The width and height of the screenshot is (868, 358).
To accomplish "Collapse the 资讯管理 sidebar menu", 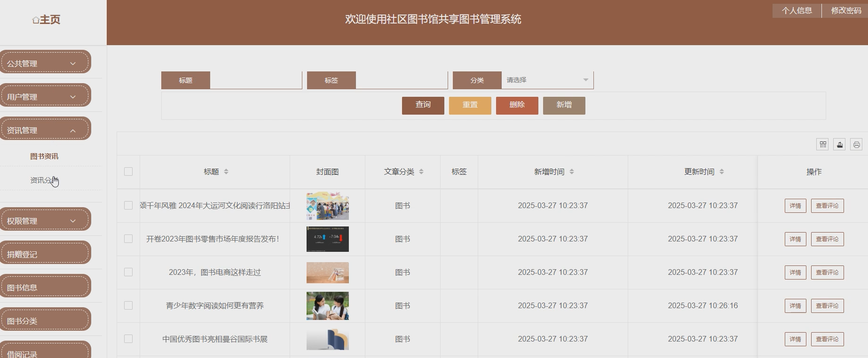I will coord(45,129).
